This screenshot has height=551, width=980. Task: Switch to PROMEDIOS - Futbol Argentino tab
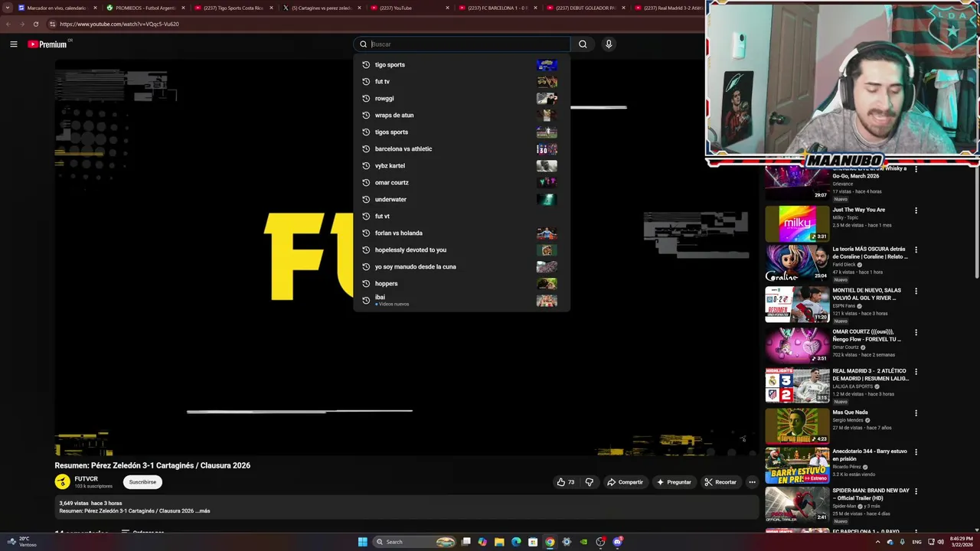pyautogui.click(x=145, y=8)
